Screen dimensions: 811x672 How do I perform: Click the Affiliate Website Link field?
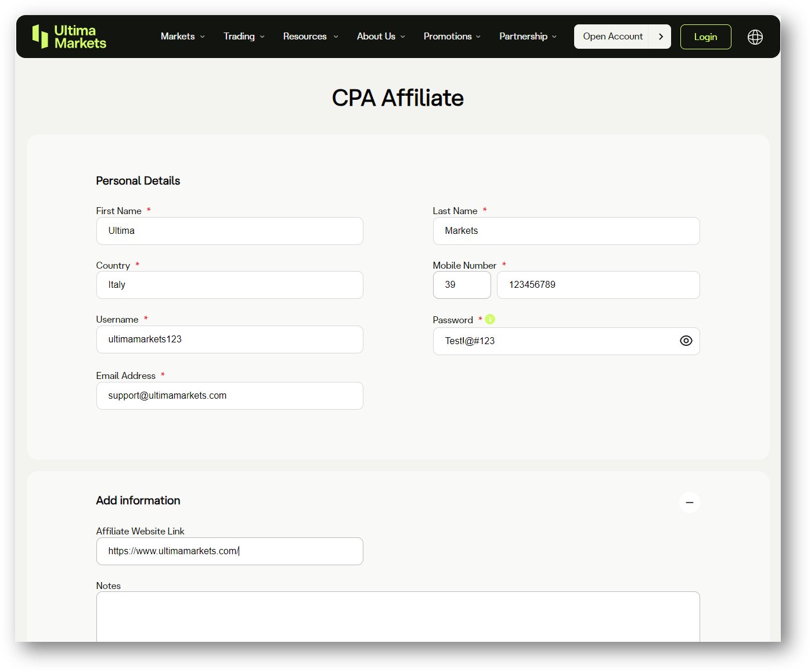click(230, 551)
